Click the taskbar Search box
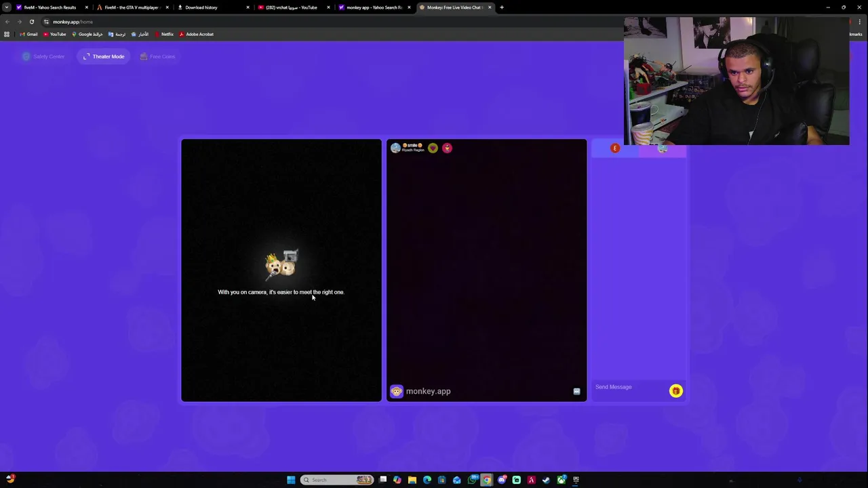Viewport: 868px width, 488px height. [337, 480]
